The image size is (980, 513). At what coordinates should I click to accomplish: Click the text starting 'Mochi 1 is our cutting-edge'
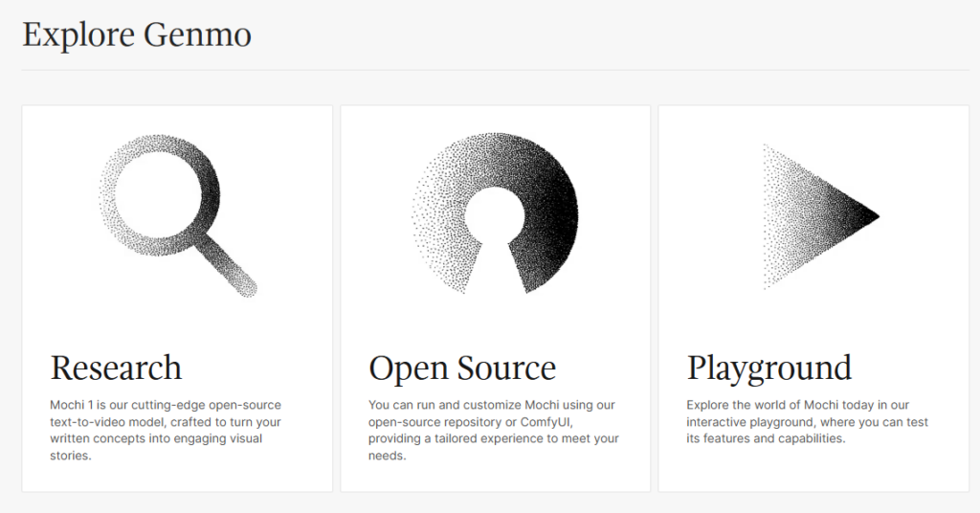click(166, 430)
